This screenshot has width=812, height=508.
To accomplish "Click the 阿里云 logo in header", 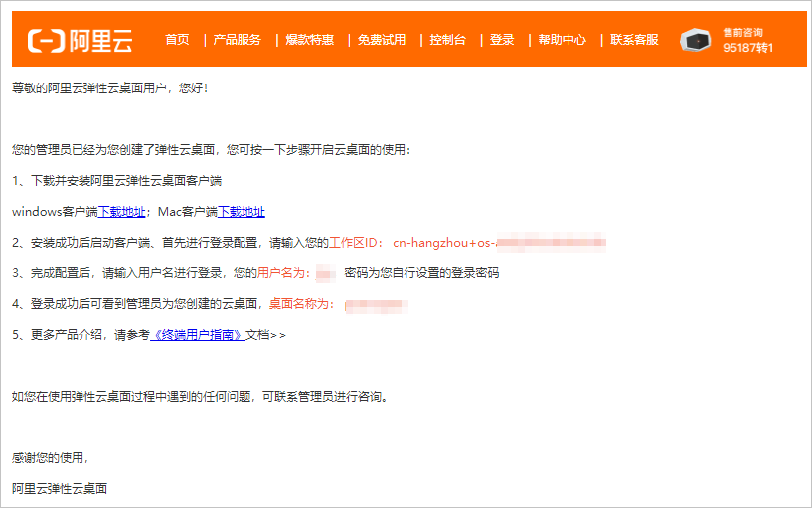I will (x=81, y=41).
